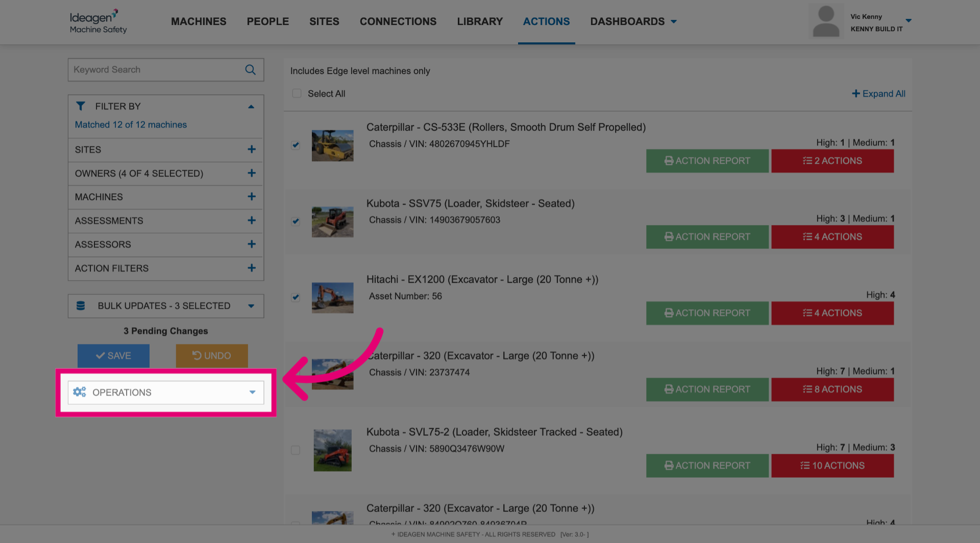
Task: Go to the PEOPLE tab
Action: click(x=268, y=21)
